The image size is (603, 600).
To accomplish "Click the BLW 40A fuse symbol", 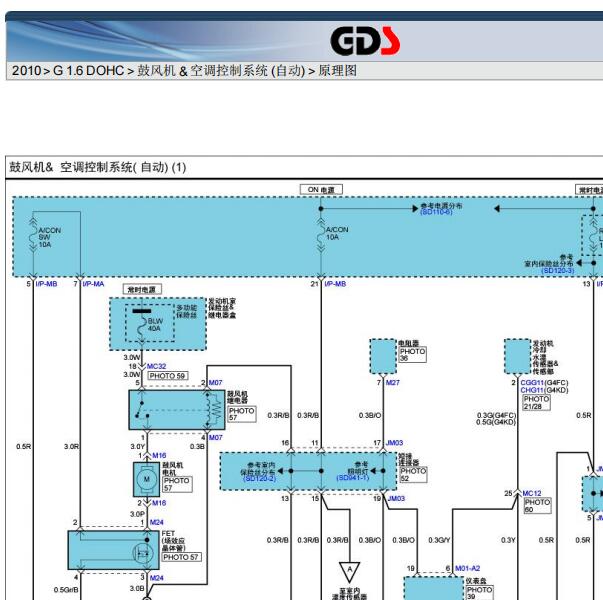I will pos(142,327).
